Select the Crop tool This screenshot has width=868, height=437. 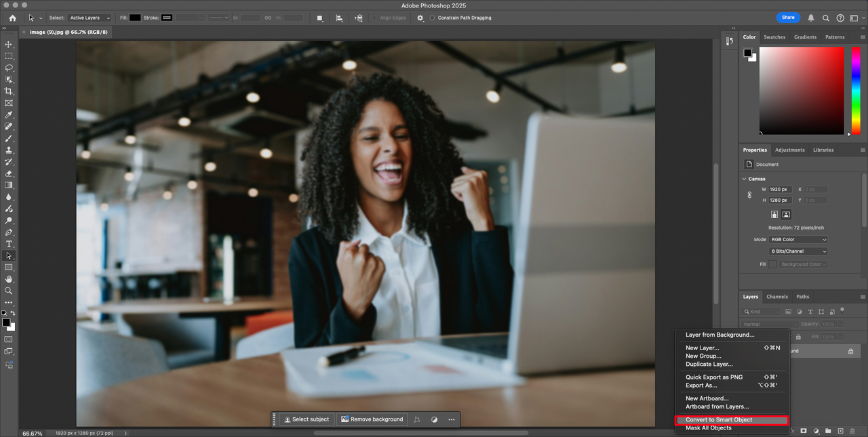point(9,91)
